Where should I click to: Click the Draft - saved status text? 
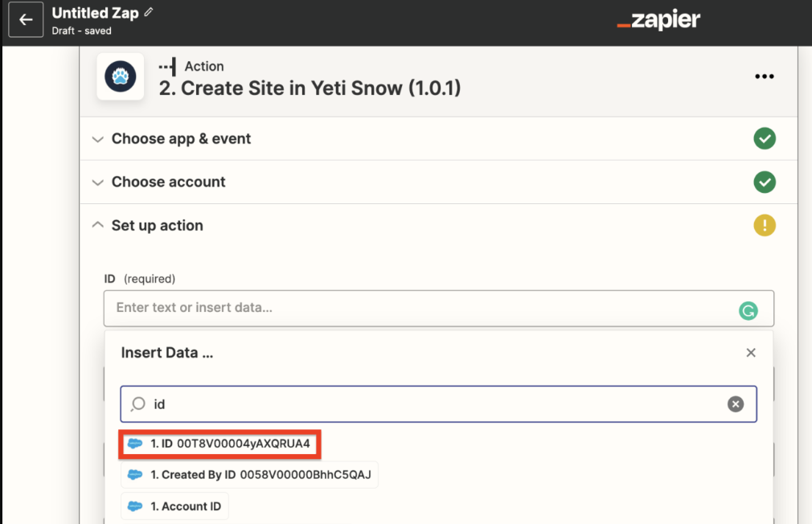pos(81,31)
